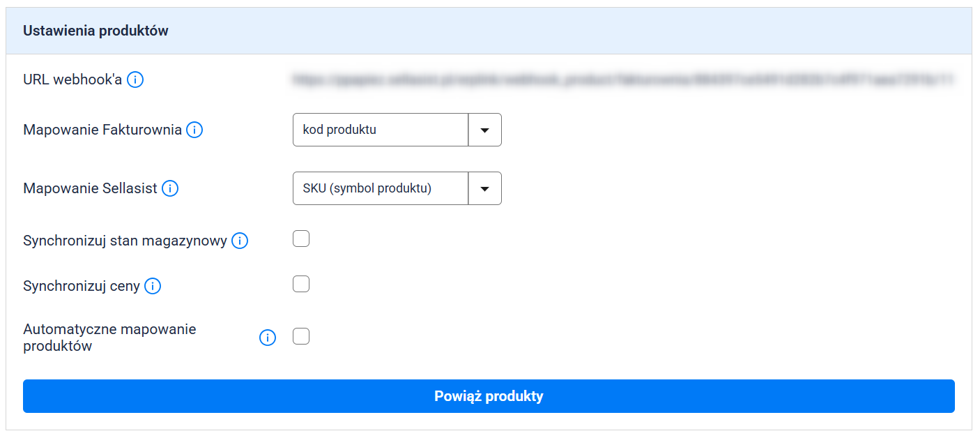Click the Ustawienia produktów section header
The image size is (980, 438).
(x=96, y=31)
